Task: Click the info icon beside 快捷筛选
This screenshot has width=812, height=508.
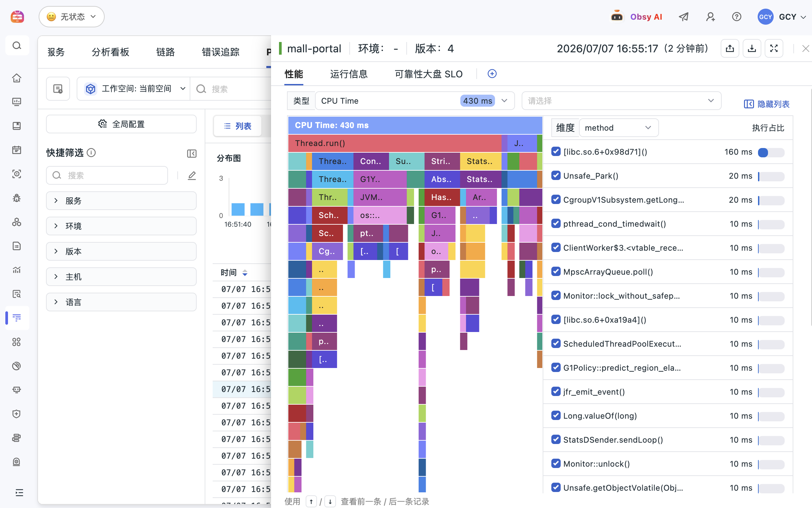Action: click(x=91, y=153)
